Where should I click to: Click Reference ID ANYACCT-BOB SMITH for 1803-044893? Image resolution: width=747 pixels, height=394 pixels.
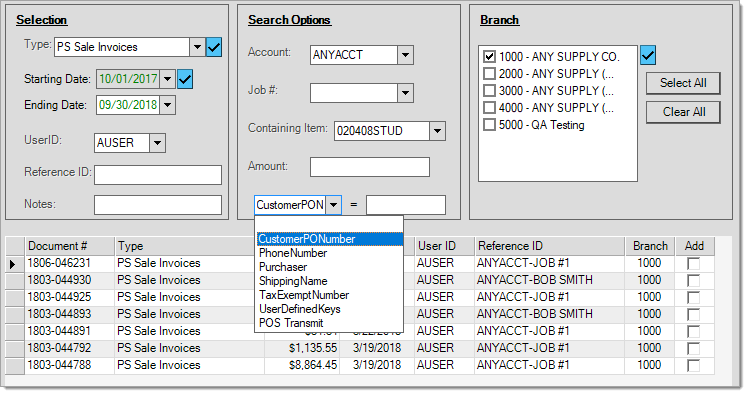click(x=549, y=314)
